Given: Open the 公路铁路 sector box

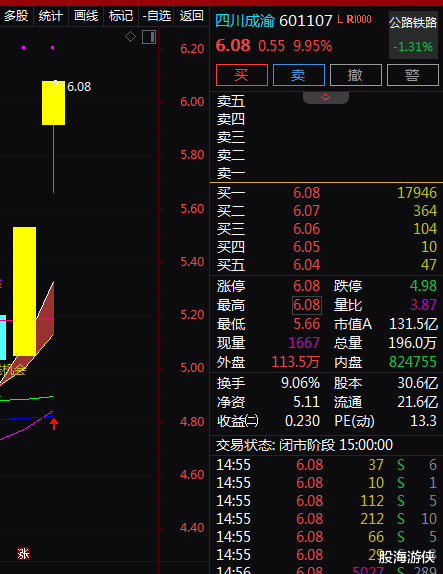Looking at the screenshot, I should pyautogui.click(x=413, y=35).
